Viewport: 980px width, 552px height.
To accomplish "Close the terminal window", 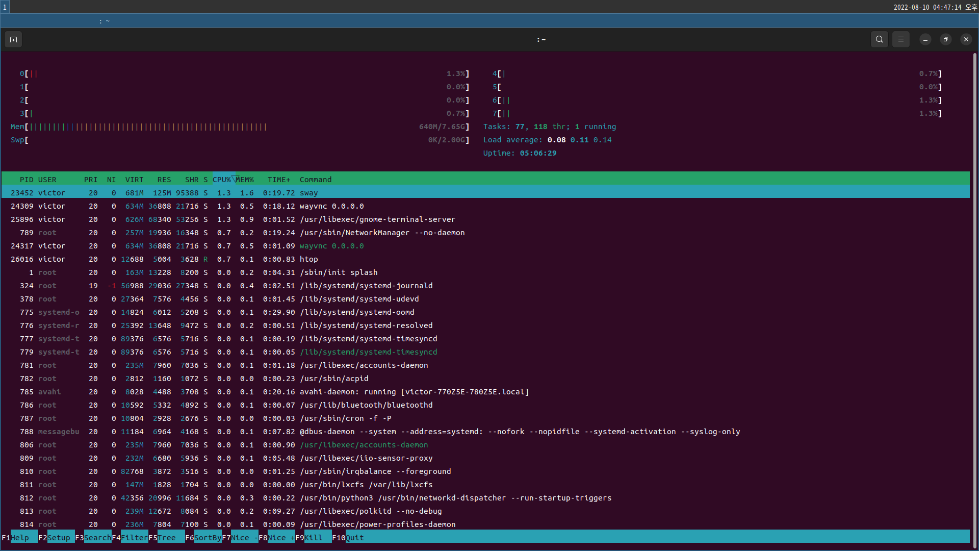I will pos(967,39).
